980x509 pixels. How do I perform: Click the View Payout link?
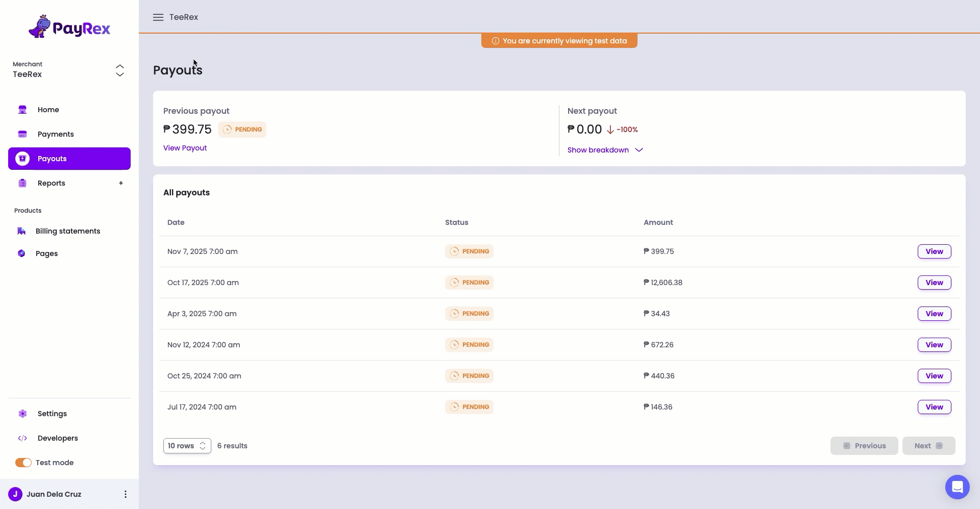tap(185, 147)
